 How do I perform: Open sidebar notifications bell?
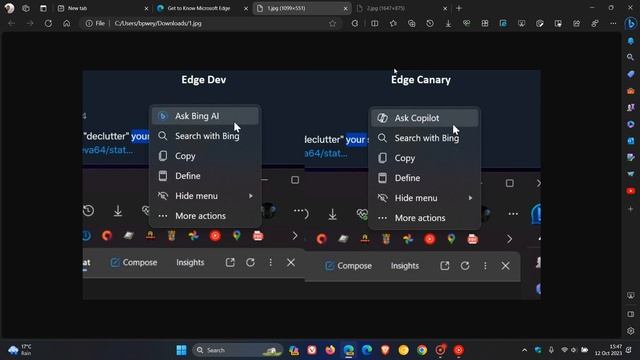(631, 41)
